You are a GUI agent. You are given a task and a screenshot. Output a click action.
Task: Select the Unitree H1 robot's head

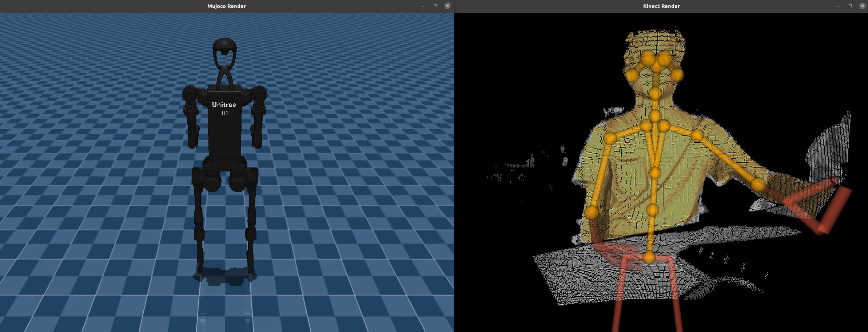[224, 49]
